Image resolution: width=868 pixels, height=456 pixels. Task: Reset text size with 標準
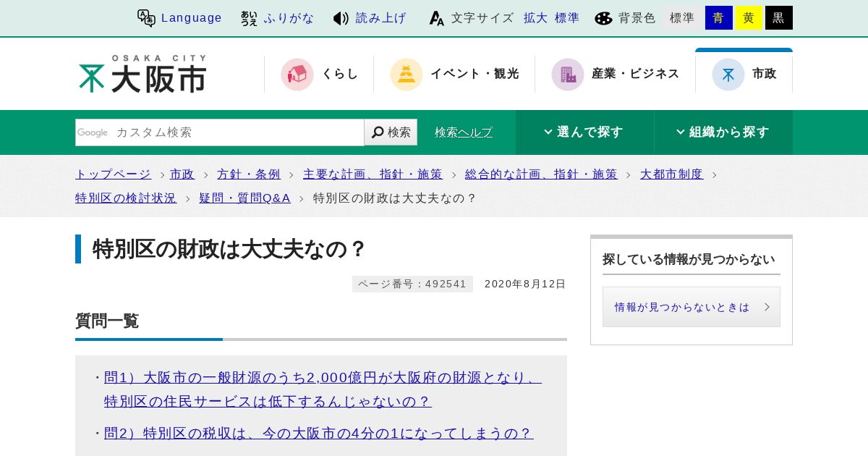[567, 18]
